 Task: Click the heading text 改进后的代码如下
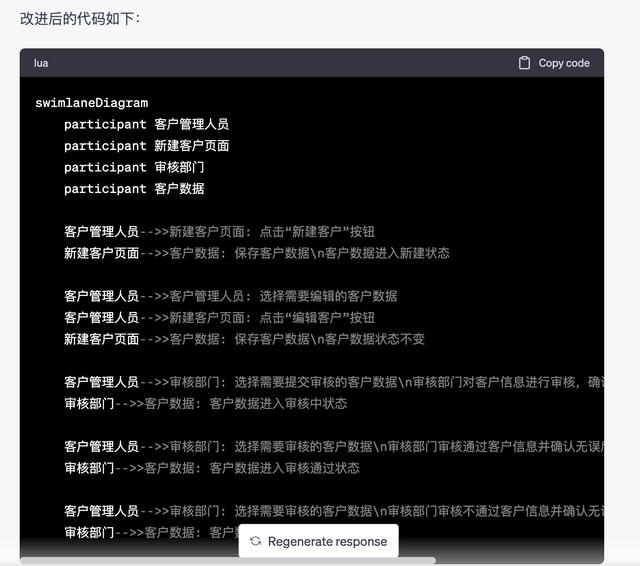80,19
